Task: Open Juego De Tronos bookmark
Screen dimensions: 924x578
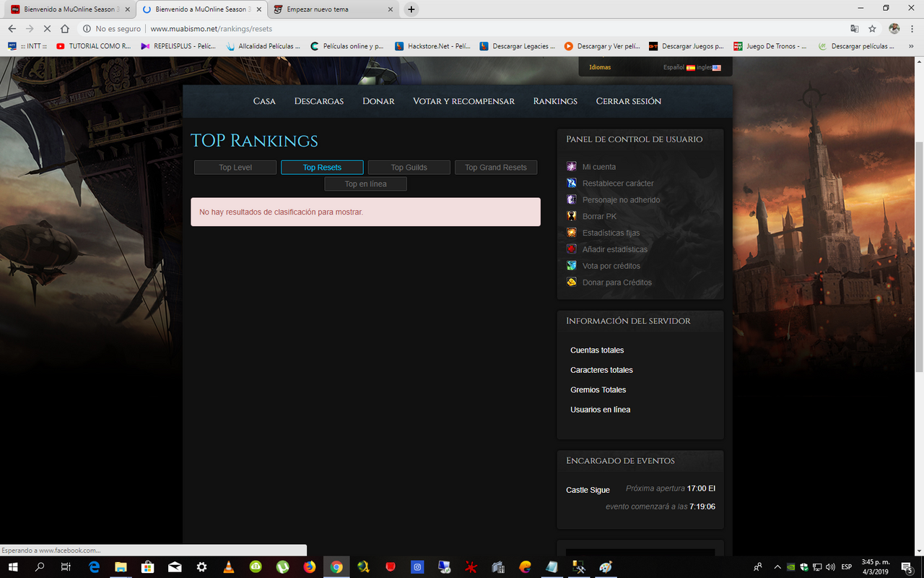Action: 771,46
